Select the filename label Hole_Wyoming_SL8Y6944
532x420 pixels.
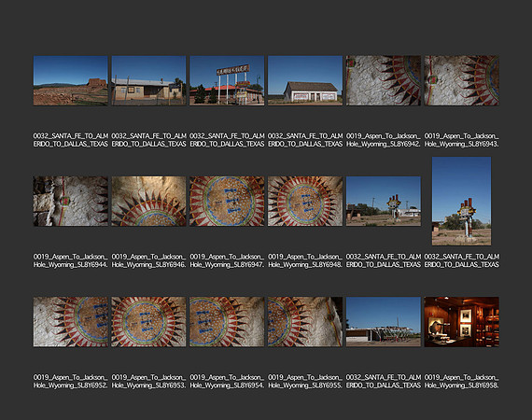[x=71, y=260]
